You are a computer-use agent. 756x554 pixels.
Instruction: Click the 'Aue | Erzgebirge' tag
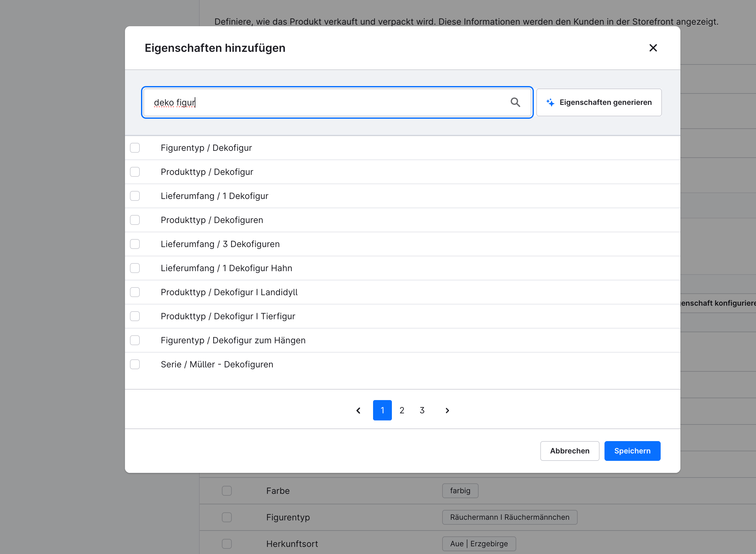(479, 544)
